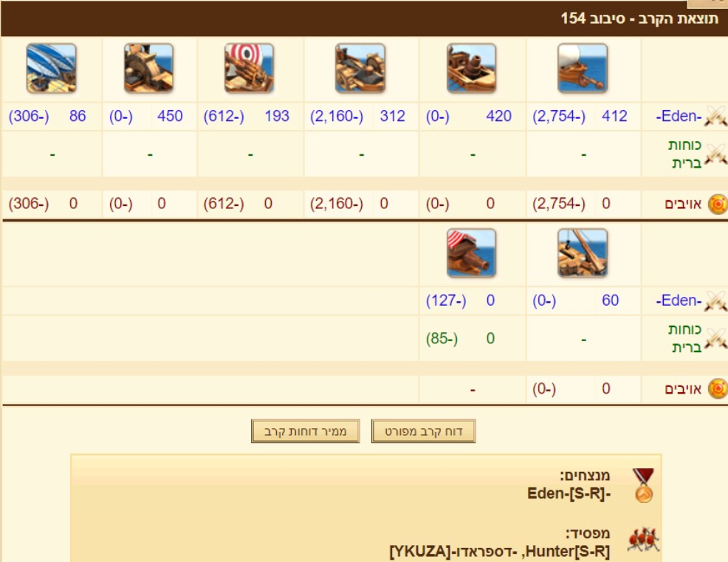Click the mortar ship icon
Viewport: 728px width, 562px height.
point(471,68)
